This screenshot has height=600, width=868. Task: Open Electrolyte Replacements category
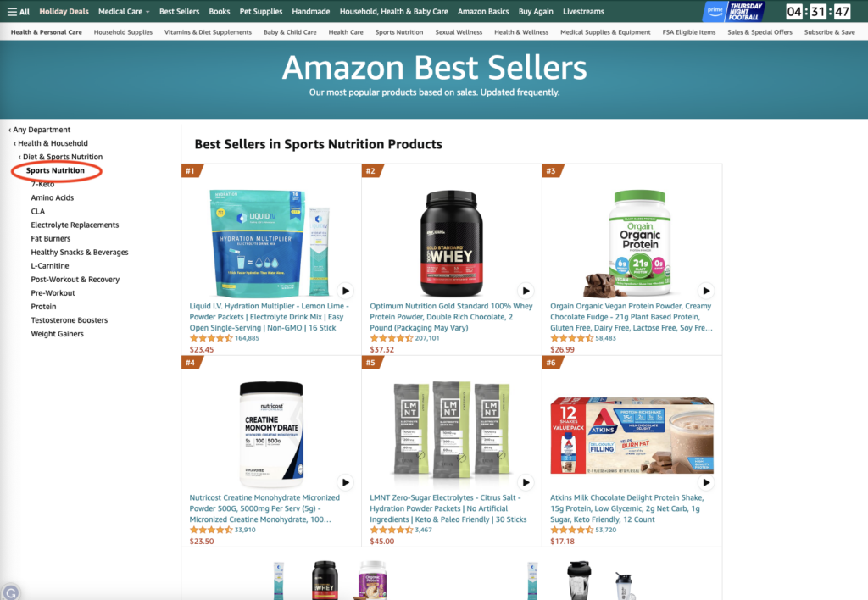pos(75,225)
